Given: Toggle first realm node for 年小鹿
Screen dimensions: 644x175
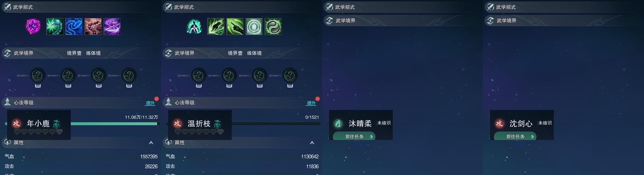Looking at the screenshot, I should [38, 75].
